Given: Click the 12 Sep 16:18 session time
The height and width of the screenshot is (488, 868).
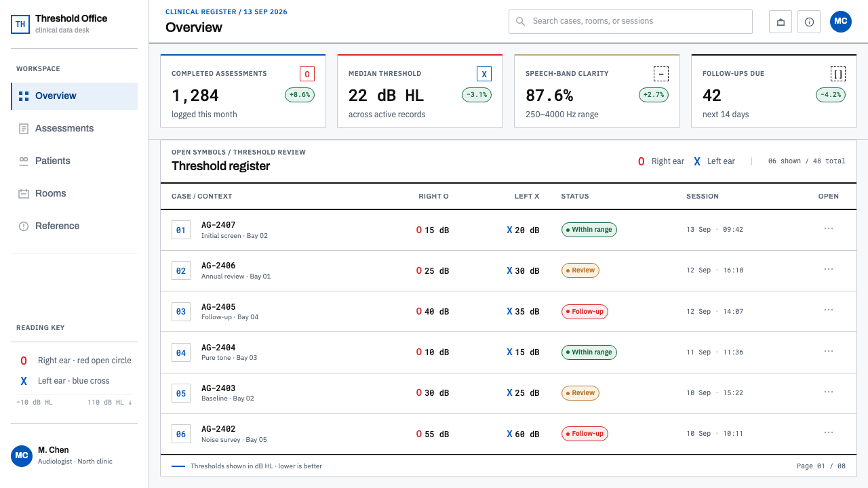Looking at the screenshot, I should tap(715, 270).
